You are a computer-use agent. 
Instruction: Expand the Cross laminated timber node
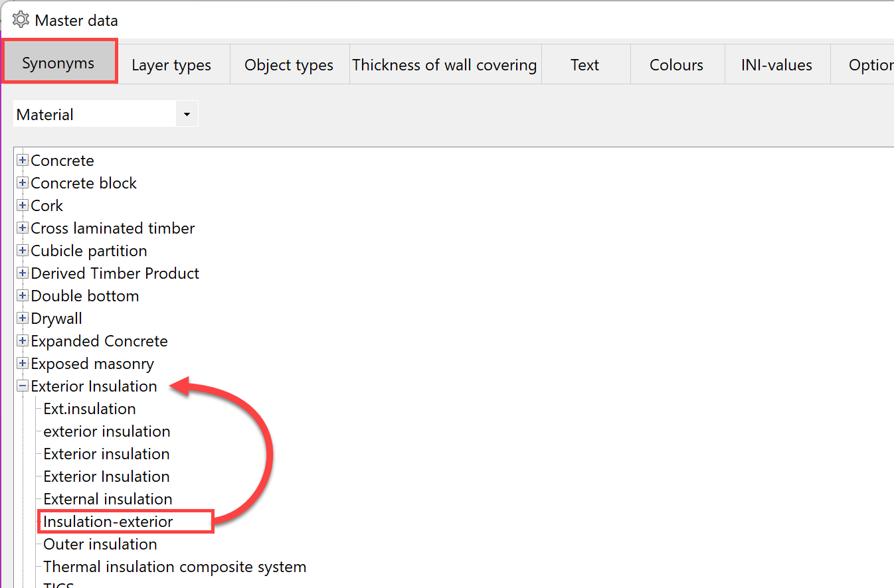(23, 228)
